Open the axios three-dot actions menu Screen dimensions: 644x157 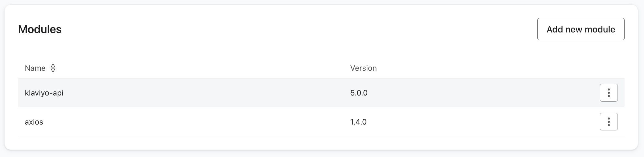click(x=609, y=122)
